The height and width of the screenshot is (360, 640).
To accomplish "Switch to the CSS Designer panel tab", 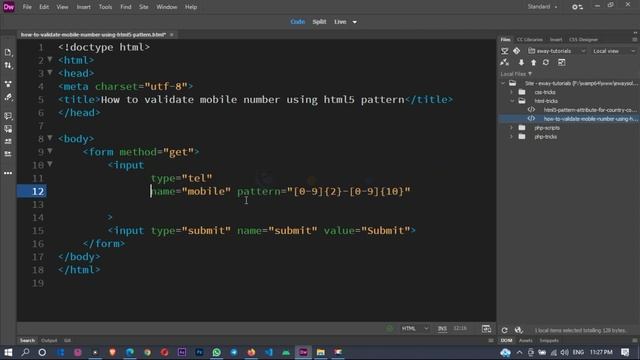I will [583, 40].
